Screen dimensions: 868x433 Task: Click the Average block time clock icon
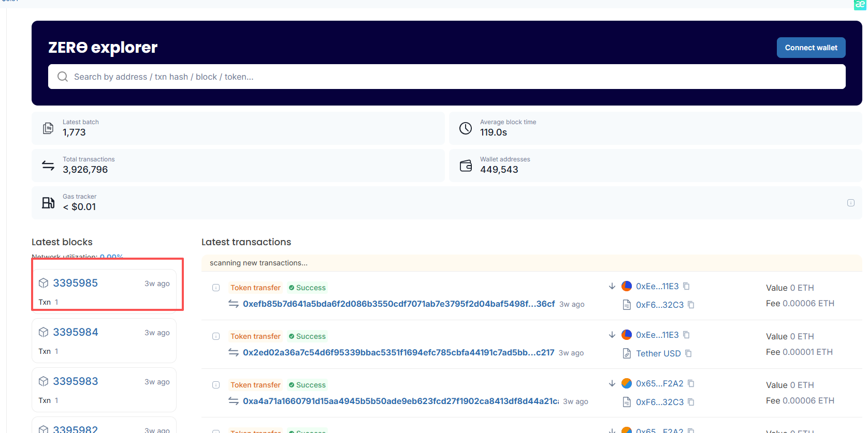(x=466, y=128)
